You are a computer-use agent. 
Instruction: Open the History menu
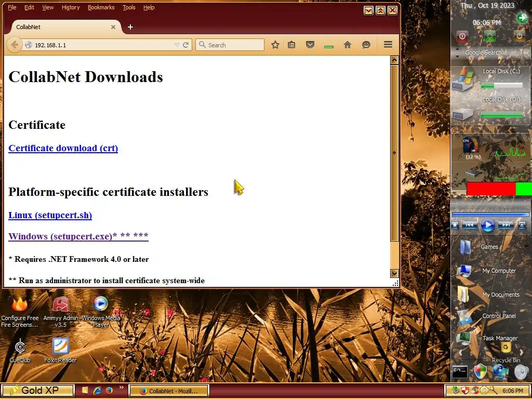pos(71,7)
